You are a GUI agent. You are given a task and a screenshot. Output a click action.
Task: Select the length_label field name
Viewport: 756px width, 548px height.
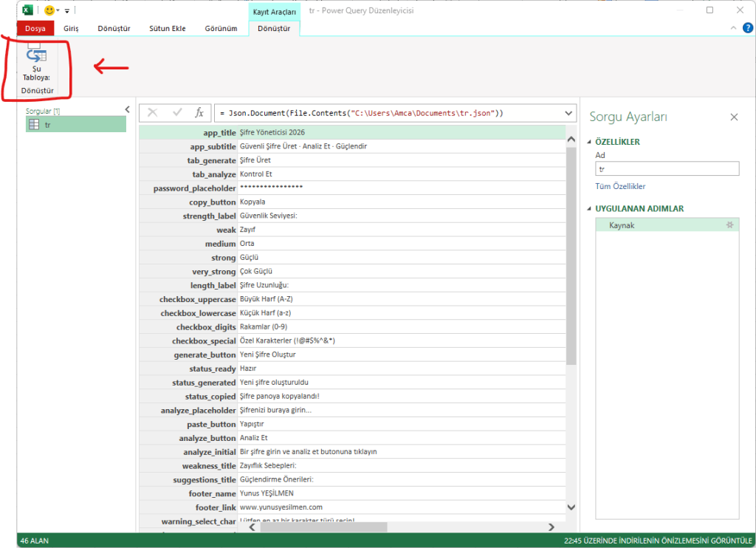point(213,286)
